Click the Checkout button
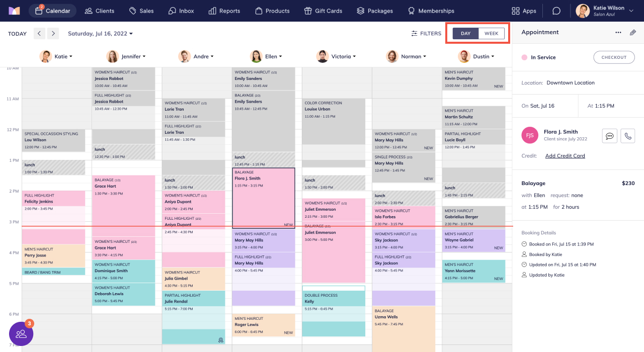The image size is (644, 352). click(614, 57)
